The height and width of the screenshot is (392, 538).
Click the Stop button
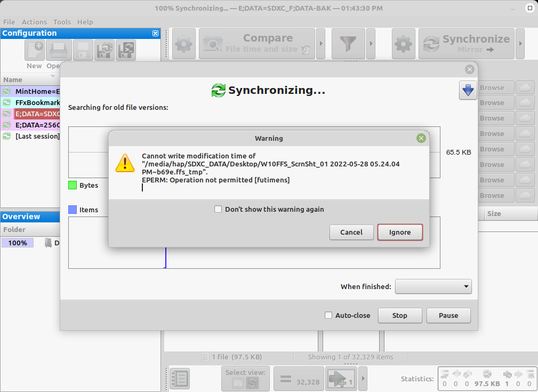coord(400,315)
